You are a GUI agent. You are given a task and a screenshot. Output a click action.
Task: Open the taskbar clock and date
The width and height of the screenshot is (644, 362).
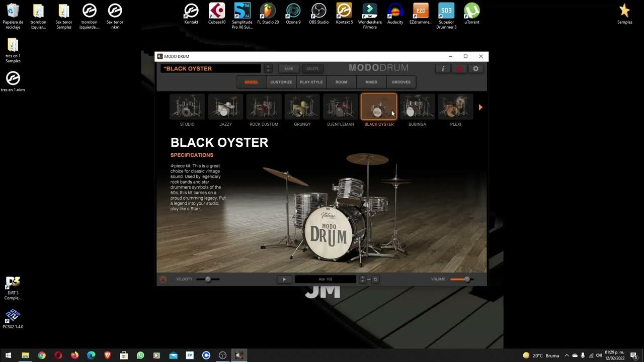tap(615, 355)
